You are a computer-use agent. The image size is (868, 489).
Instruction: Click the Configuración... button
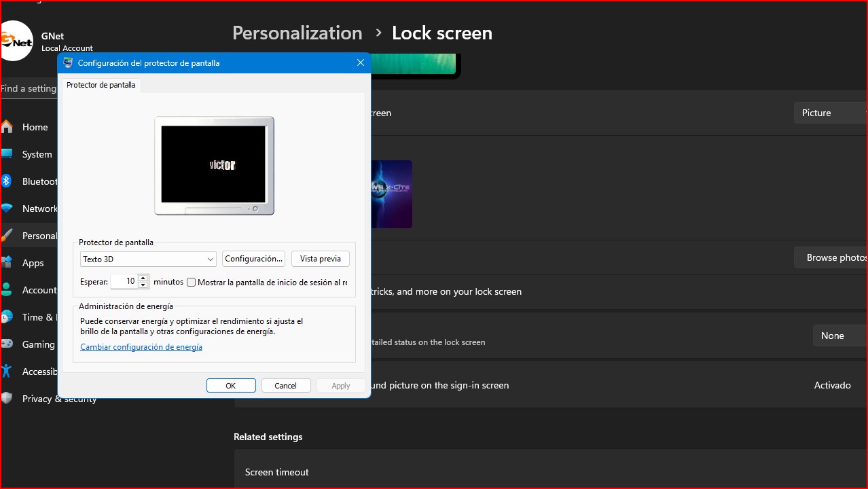tap(253, 259)
